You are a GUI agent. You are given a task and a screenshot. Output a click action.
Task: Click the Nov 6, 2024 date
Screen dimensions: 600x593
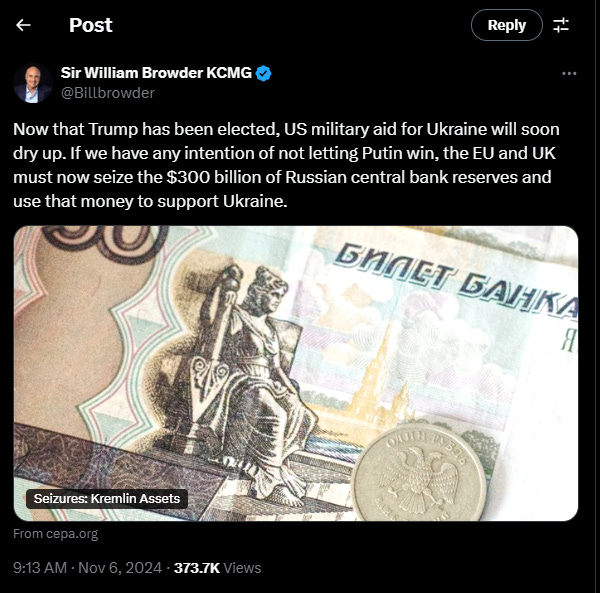(120, 568)
